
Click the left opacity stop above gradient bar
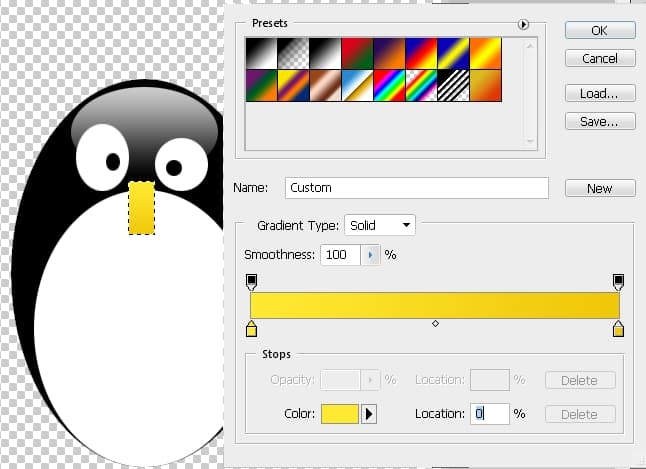click(251, 281)
